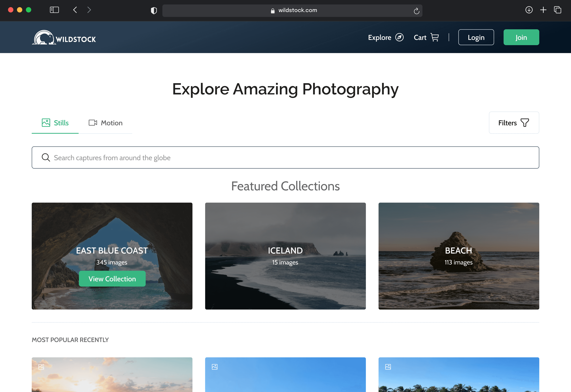571x392 pixels.
Task: Show the tab overview
Action: pos(557,10)
